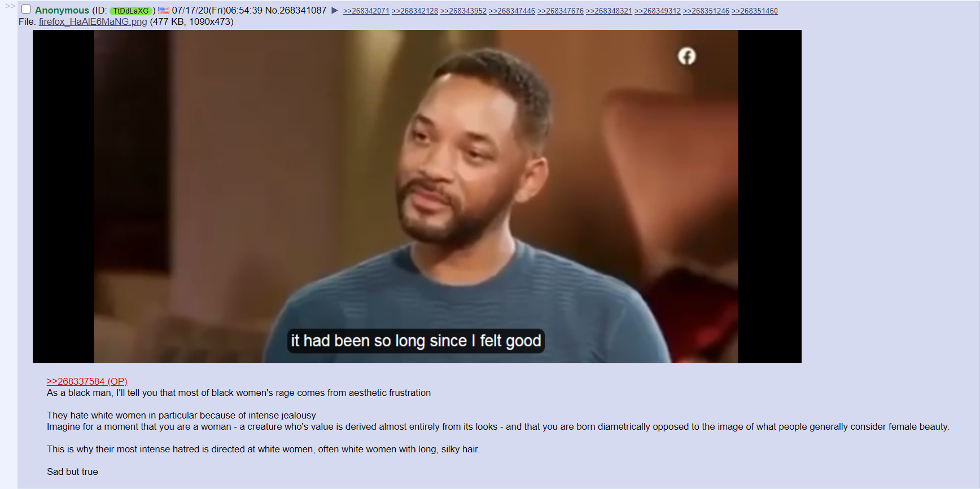Open reply backlink >>268348321
The height and width of the screenshot is (489, 980).
(x=609, y=11)
